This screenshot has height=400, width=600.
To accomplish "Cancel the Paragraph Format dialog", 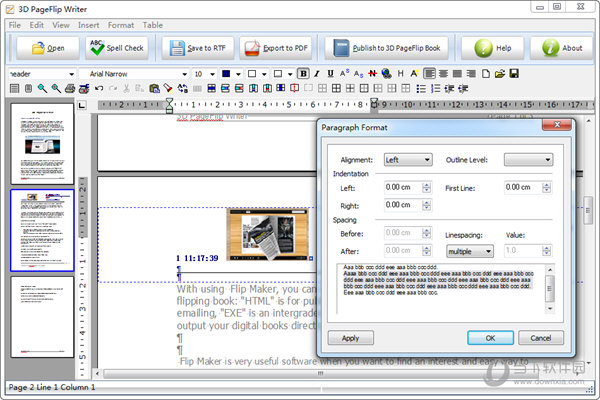I will pyautogui.click(x=541, y=338).
